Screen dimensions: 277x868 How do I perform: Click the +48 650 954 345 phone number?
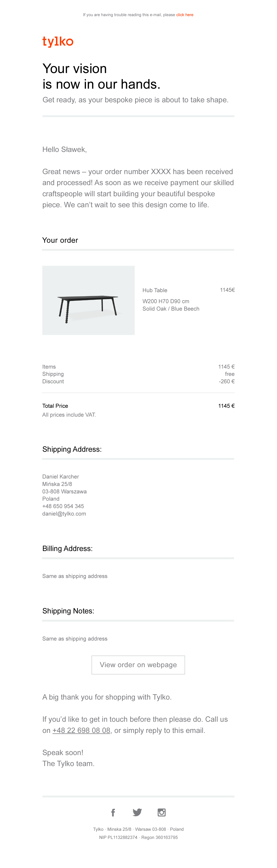point(63,506)
